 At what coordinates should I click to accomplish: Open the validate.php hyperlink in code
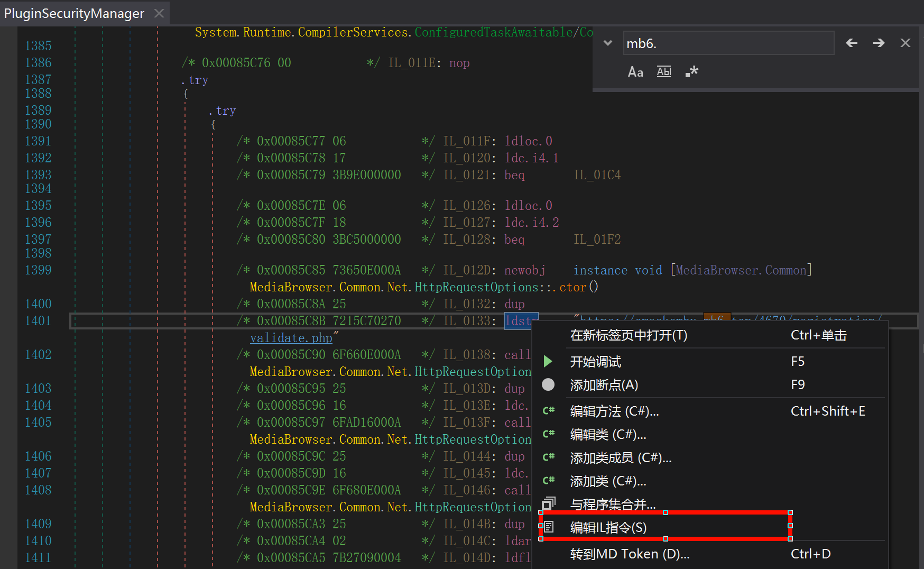[x=291, y=338]
